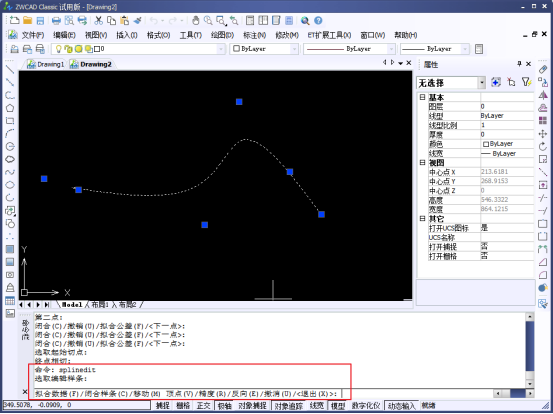The height and width of the screenshot is (414, 553).
Task: Toggle 栅格 grid in status bar
Action: coord(183,406)
